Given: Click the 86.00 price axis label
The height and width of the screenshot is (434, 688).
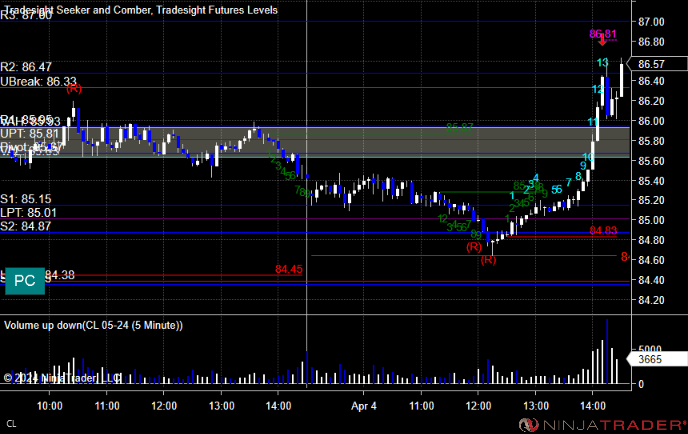Looking at the screenshot, I should (651, 121).
